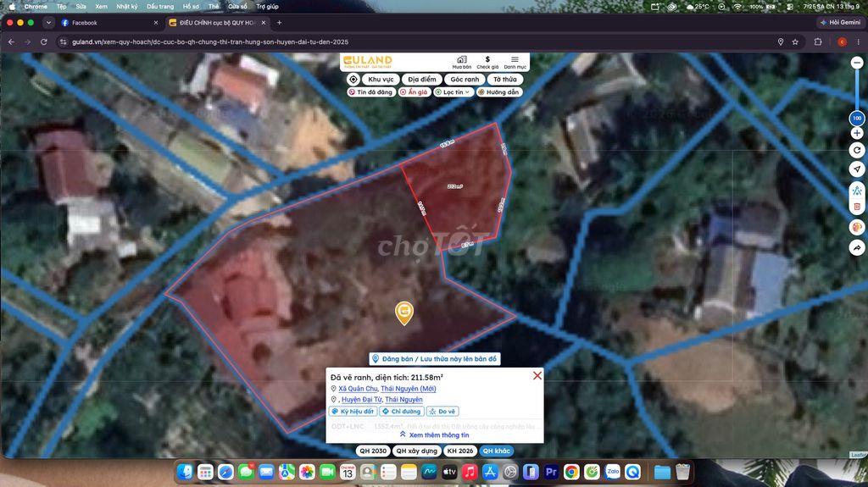Open the Mua bán house icon
Viewport: 868px width, 487px height.
click(462, 62)
